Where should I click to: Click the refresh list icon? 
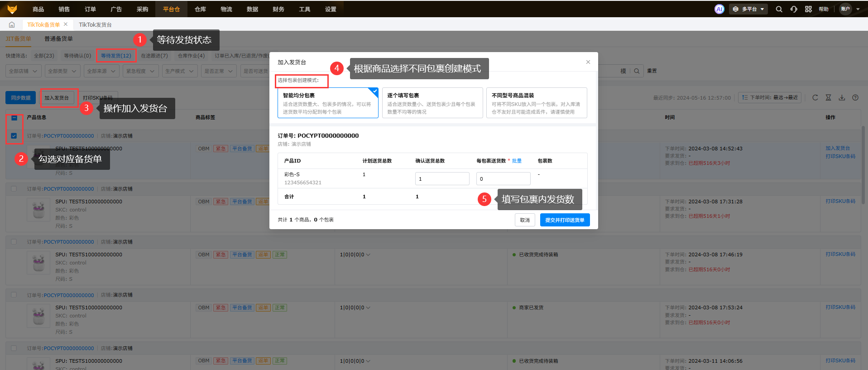coord(815,97)
